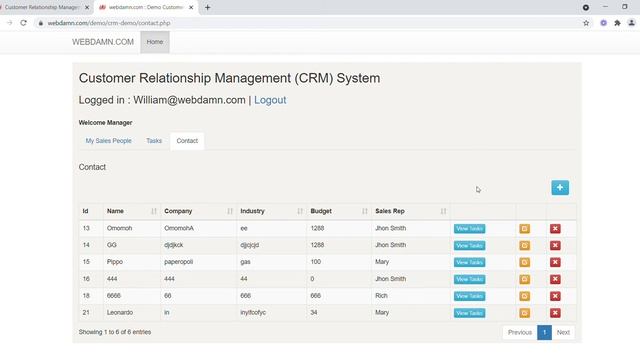Switch to the Tasks tab
The height and width of the screenshot is (360, 640).
pos(154,141)
